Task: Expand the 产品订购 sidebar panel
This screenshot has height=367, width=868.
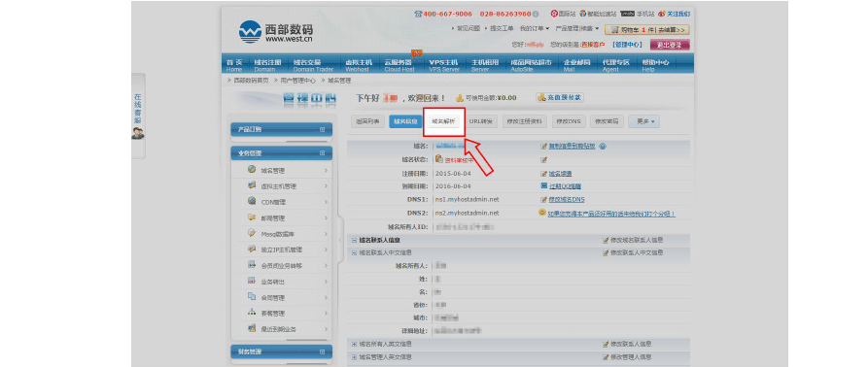Action: [x=322, y=129]
